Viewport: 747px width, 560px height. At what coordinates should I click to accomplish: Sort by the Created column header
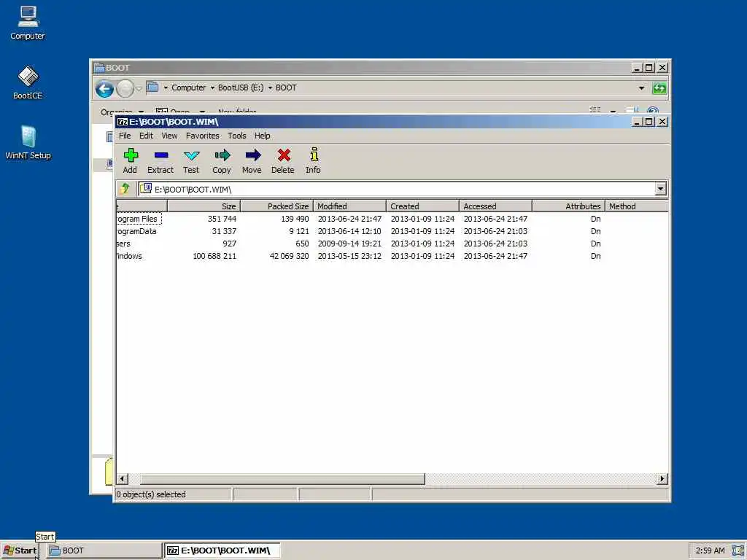[422, 206]
